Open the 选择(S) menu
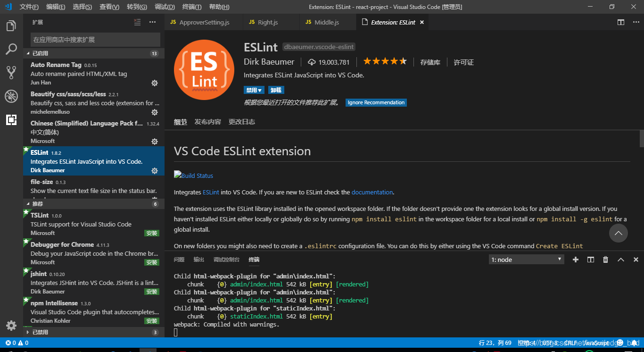 [x=83, y=7]
